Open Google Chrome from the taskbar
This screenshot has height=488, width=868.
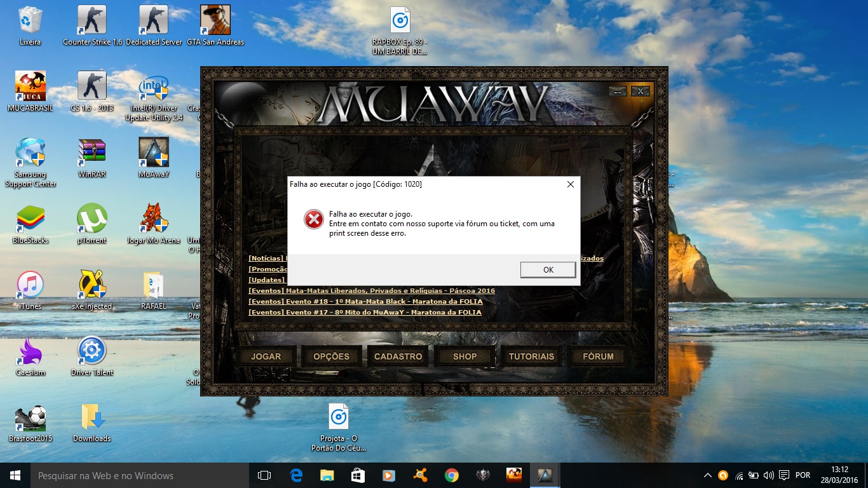pyautogui.click(x=452, y=475)
